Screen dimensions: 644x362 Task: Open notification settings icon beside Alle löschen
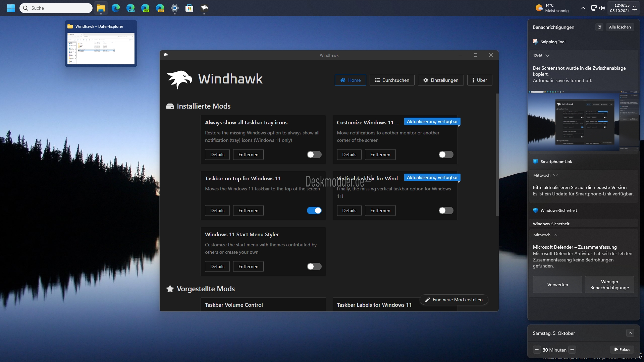599,27
